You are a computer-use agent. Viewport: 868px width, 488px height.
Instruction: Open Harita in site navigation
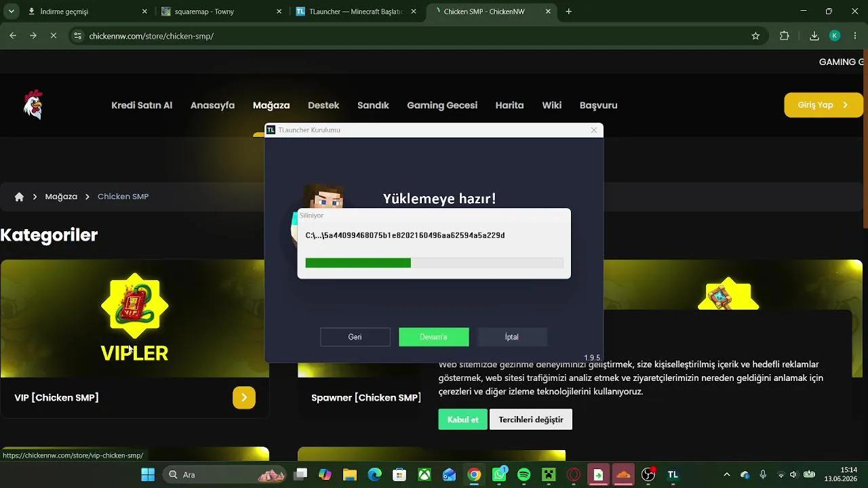coord(509,105)
